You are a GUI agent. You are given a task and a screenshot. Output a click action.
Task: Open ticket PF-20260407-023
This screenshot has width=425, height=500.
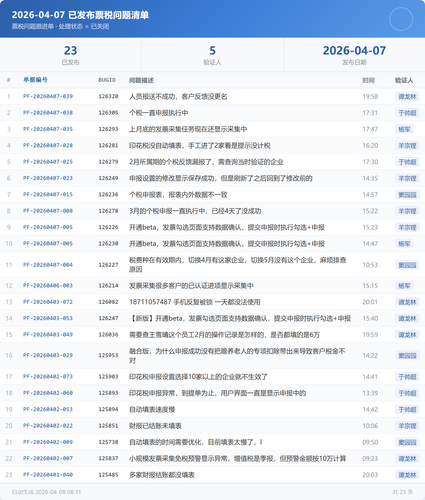[48, 178]
